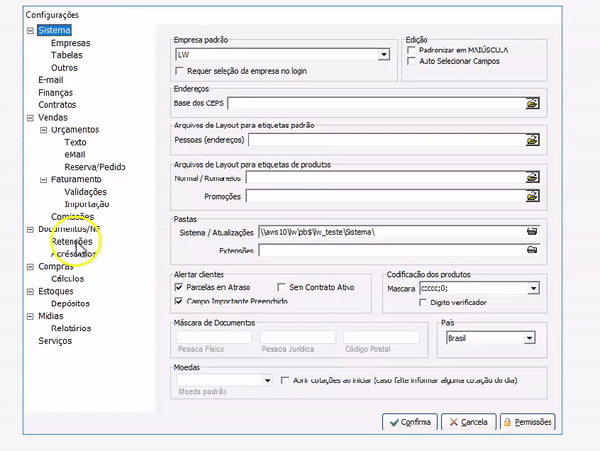Click folder icon next to Promoções field
This screenshot has width=600, height=451.
click(x=532, y=196)
